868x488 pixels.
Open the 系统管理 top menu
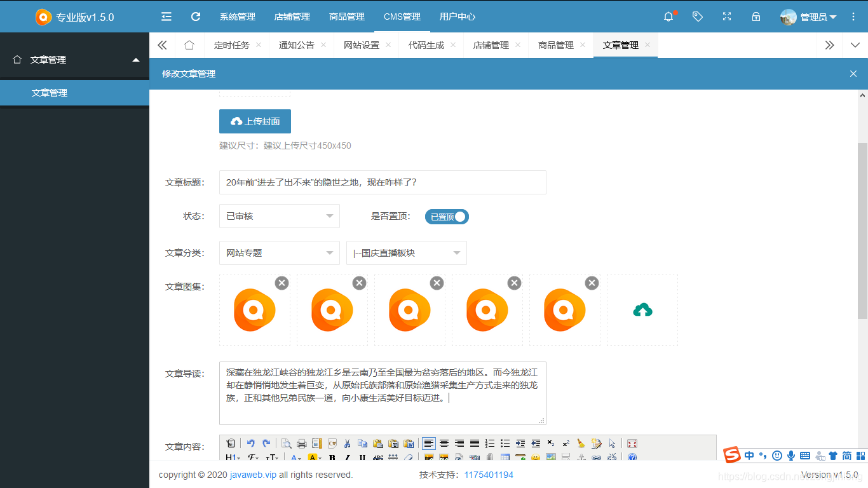tap(238, 17)
